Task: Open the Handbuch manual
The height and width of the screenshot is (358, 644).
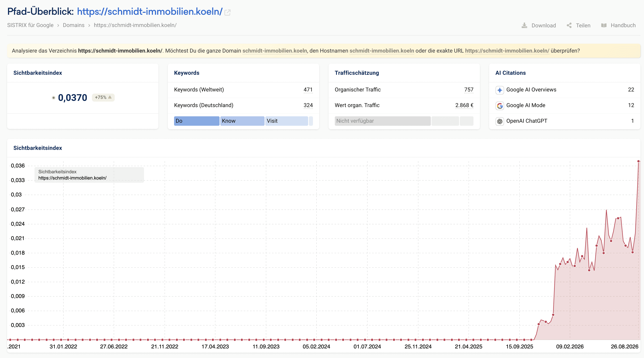Action: [618, 25]
